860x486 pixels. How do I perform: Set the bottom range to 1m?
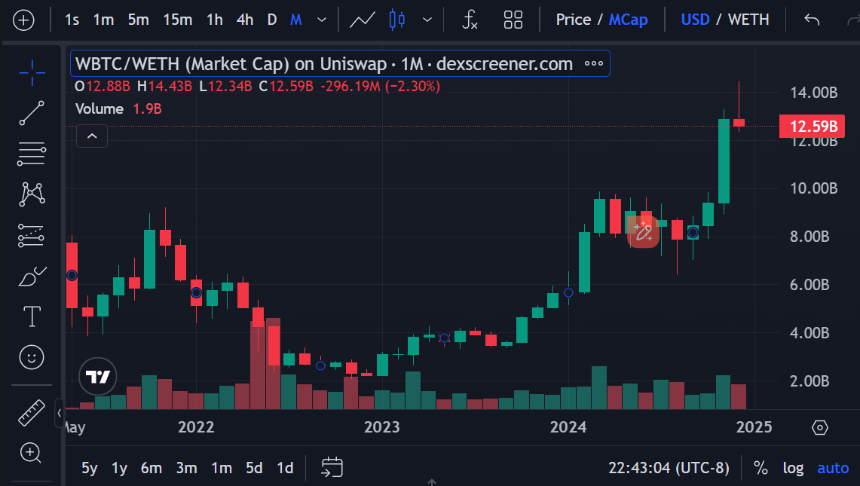[222, 468]
